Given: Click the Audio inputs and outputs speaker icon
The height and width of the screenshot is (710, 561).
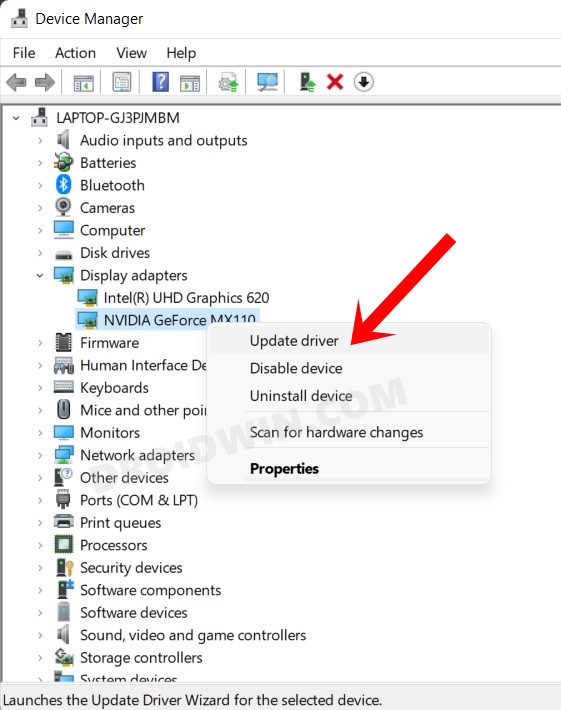Looking at the screenshot, I should (63, 139).
